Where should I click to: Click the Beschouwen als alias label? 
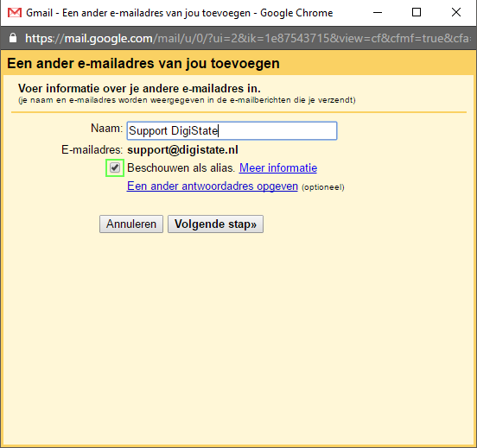point(181,167)
